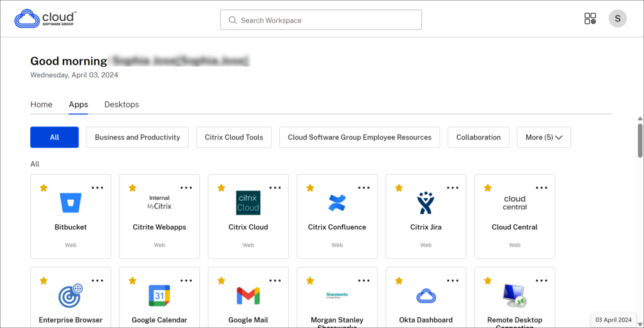Filter by Business and Productivity
This screenshot has height=328, width=644.
click(x=137, y=137)
